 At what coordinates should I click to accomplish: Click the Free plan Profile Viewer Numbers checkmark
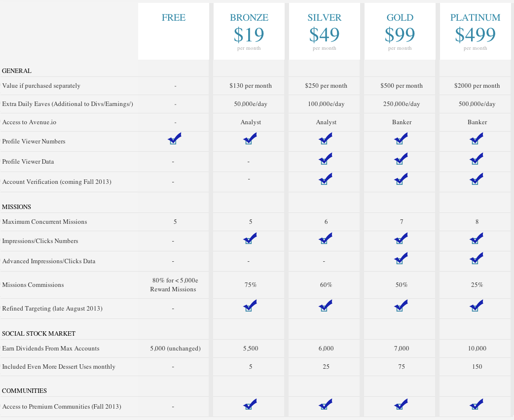pos(174,140)
